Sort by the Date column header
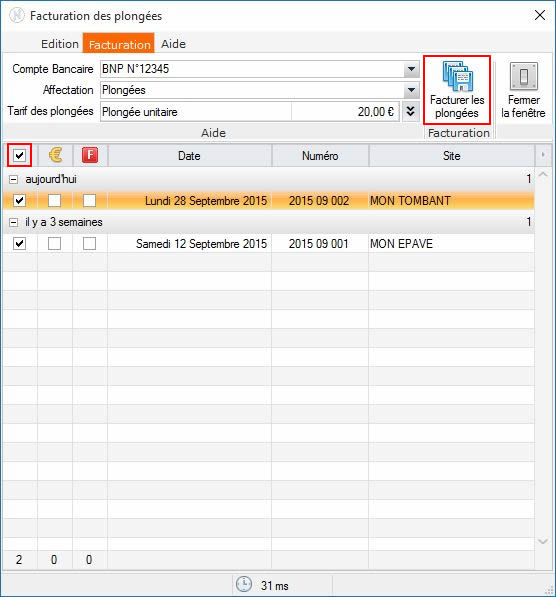 (x=190, y=155)
